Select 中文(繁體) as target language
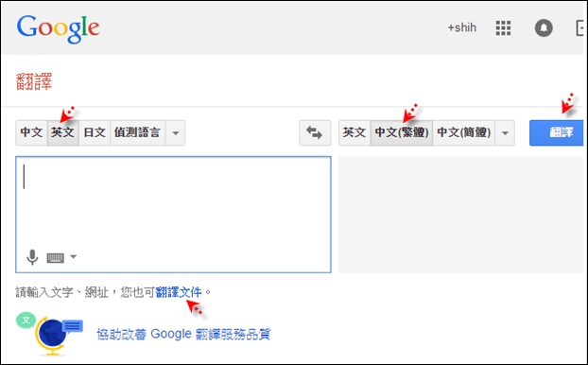The height and width of the screenshot is (365, 588). (402, 132)
